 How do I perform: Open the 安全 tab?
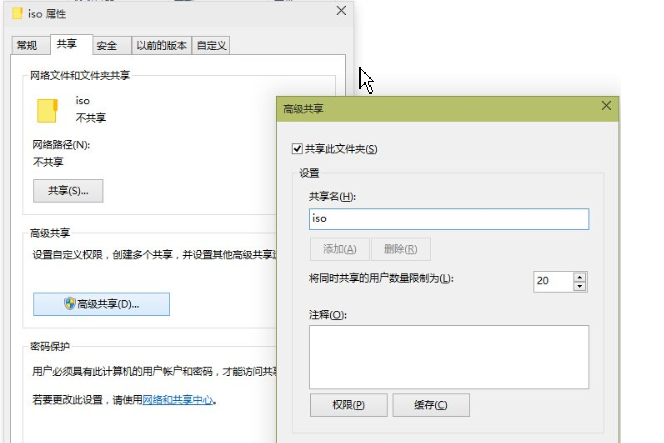[107, 45]
